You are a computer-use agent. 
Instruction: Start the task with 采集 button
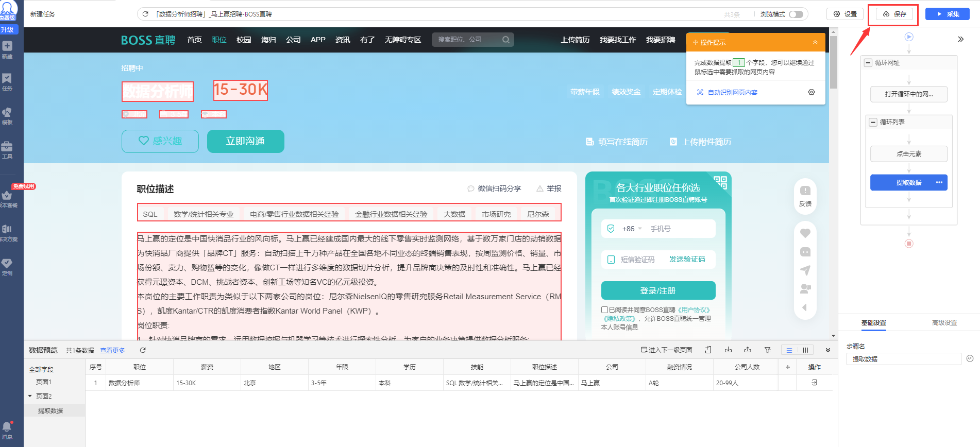coord(947,14)
